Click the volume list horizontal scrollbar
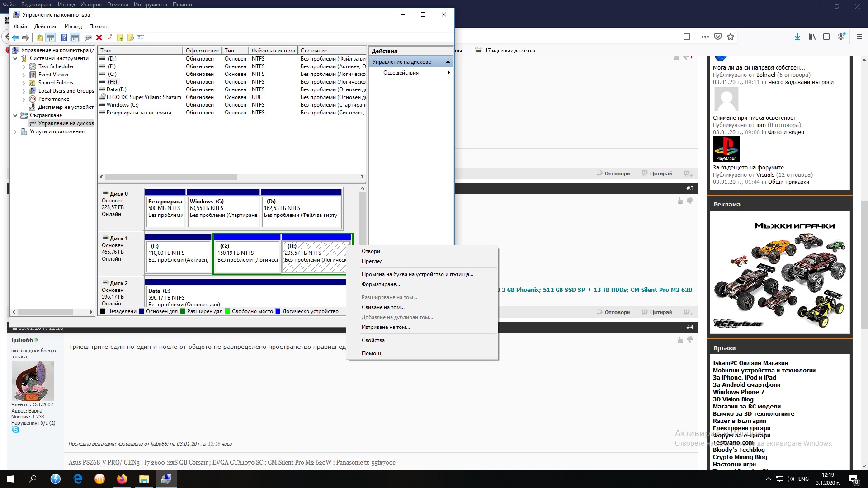Viewport: 868px width, 488px height. tap(171, 177)
